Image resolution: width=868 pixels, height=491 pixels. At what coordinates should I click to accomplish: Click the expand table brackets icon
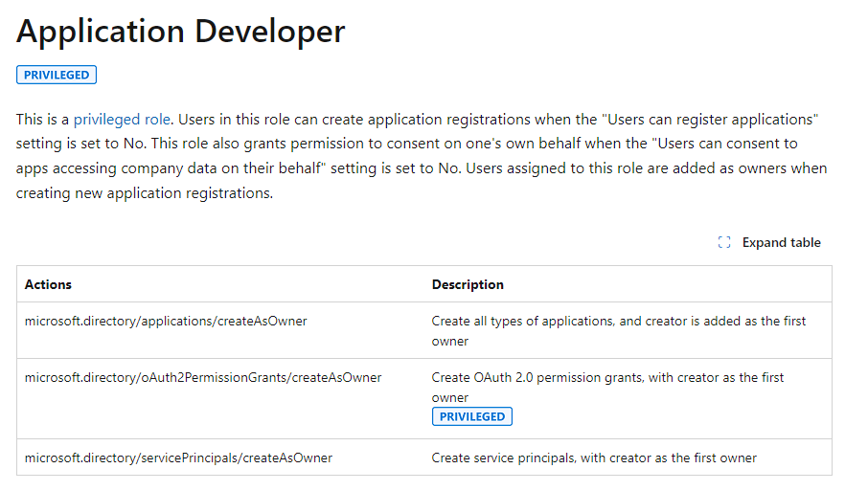[724, 242]
